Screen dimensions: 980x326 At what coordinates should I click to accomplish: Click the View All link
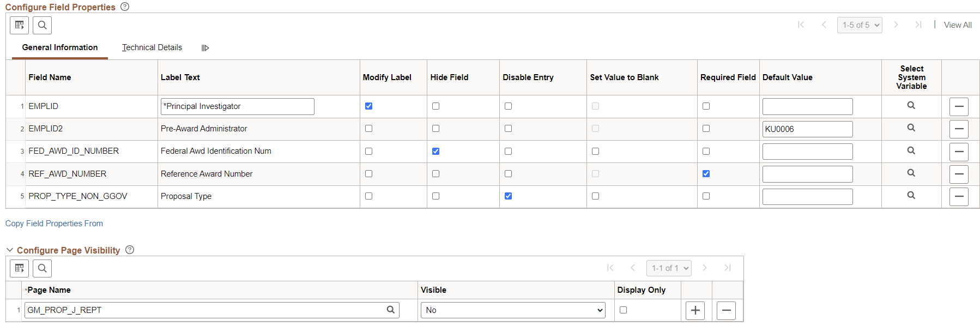tap(958, 25)
